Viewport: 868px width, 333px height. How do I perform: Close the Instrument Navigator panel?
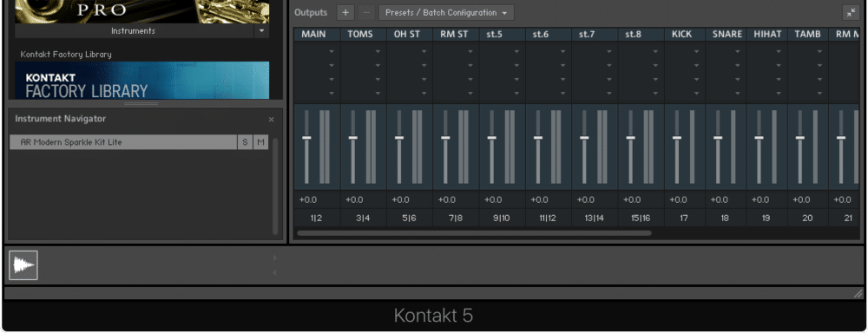tap(271, 120)
